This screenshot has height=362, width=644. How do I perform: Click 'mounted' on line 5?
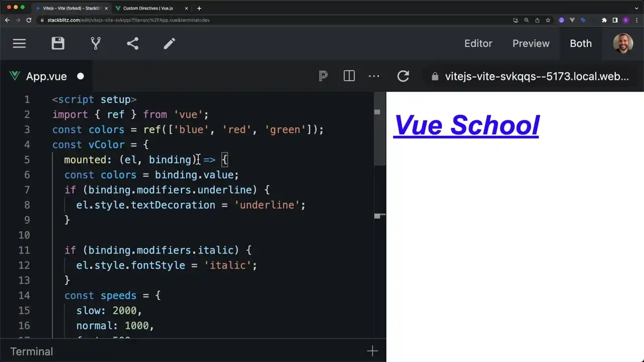pyautogui.click(x=85, y=159)
